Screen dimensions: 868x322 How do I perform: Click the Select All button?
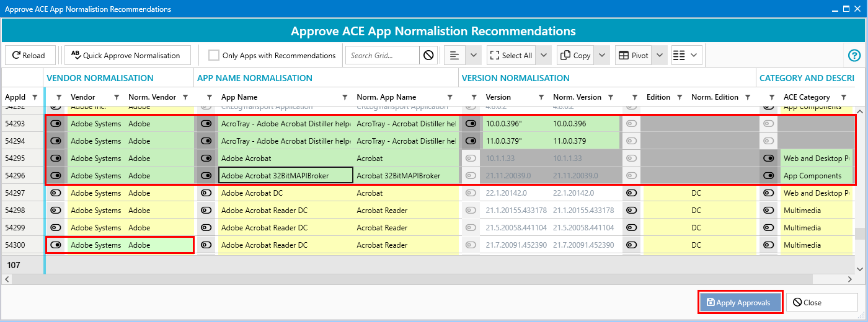[x=511, y=55]
